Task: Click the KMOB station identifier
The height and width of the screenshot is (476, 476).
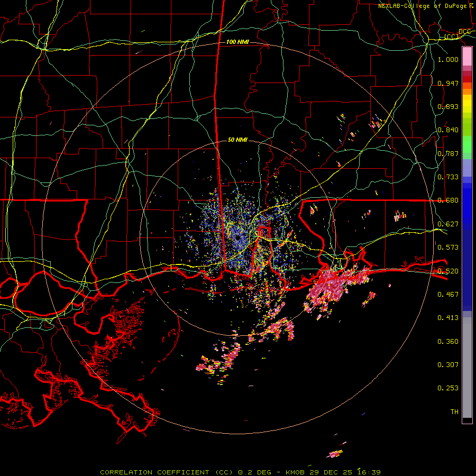Action: 295,472
